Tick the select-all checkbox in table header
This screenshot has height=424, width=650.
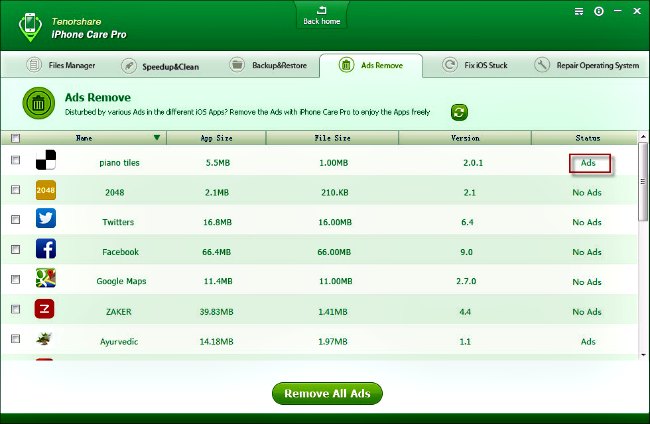point(15,138)
